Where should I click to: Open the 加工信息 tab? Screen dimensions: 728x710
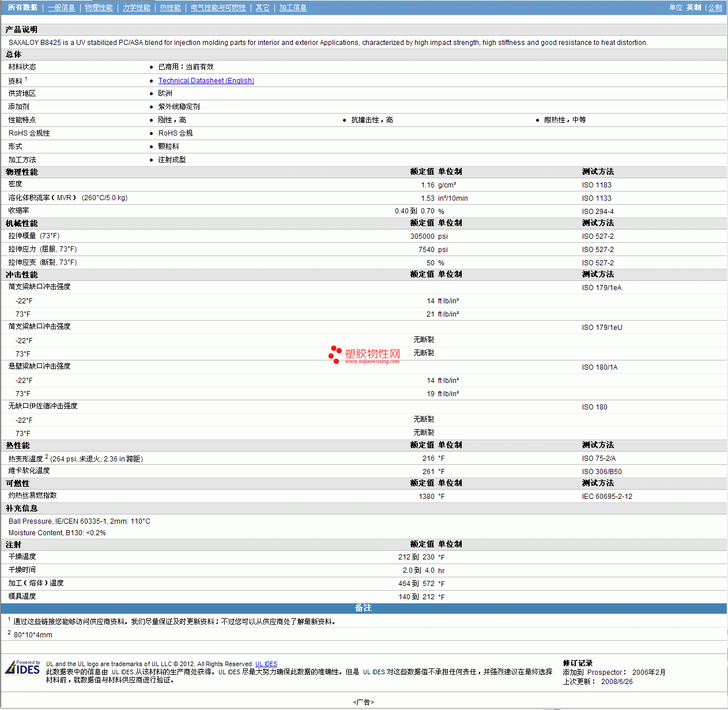point(293,7)
